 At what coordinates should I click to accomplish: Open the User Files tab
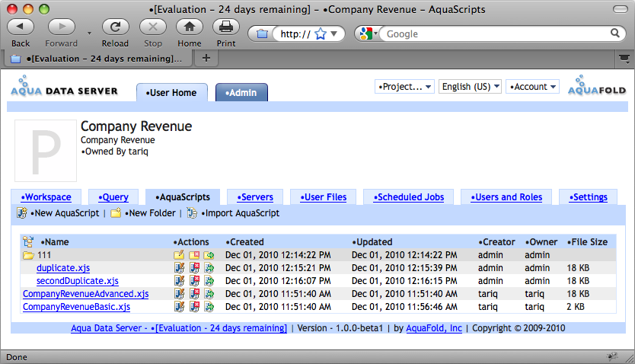point(323,197)
